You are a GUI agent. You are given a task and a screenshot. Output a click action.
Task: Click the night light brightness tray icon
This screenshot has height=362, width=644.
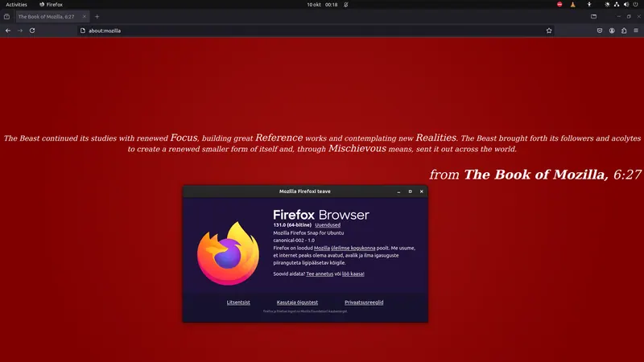[x=607, y=5]
